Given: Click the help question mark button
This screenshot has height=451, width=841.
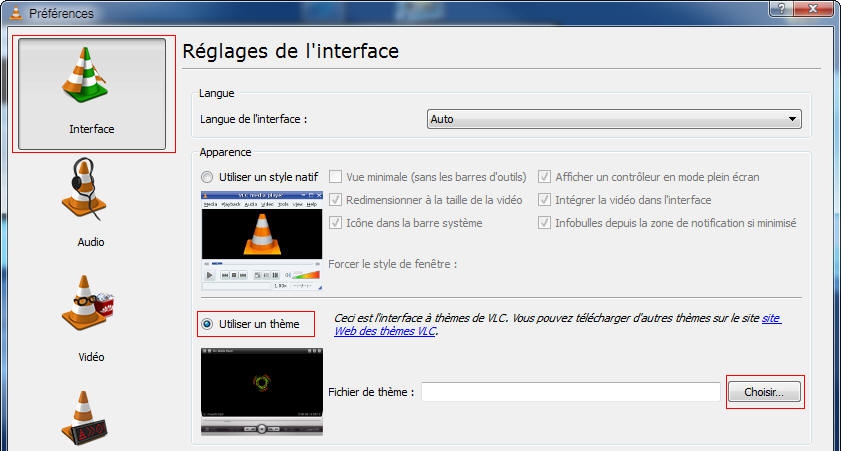Looking at the screenshot, I should click(x=781, y=9).
